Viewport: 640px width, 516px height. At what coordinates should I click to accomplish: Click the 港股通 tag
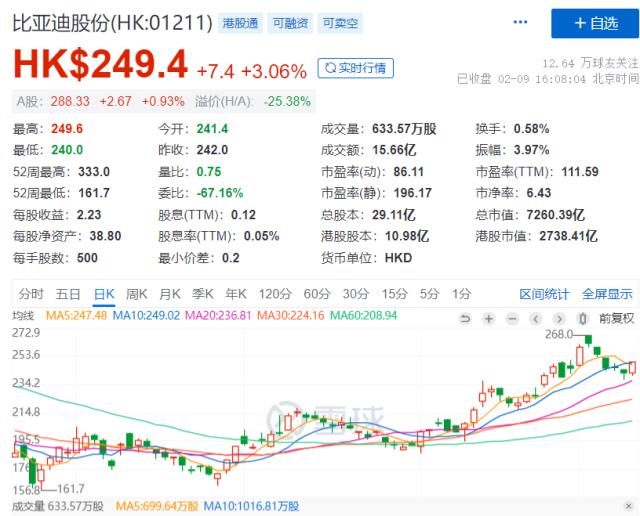coord(240,23)
